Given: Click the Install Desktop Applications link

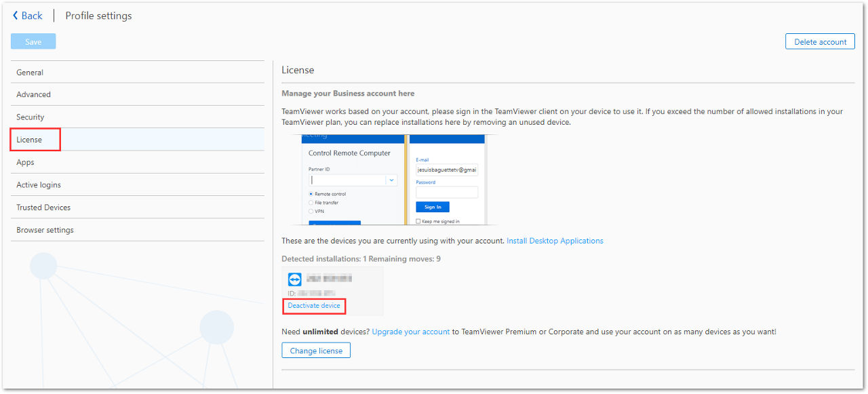Looking at the screenshot, I should [x=555, y=241].
